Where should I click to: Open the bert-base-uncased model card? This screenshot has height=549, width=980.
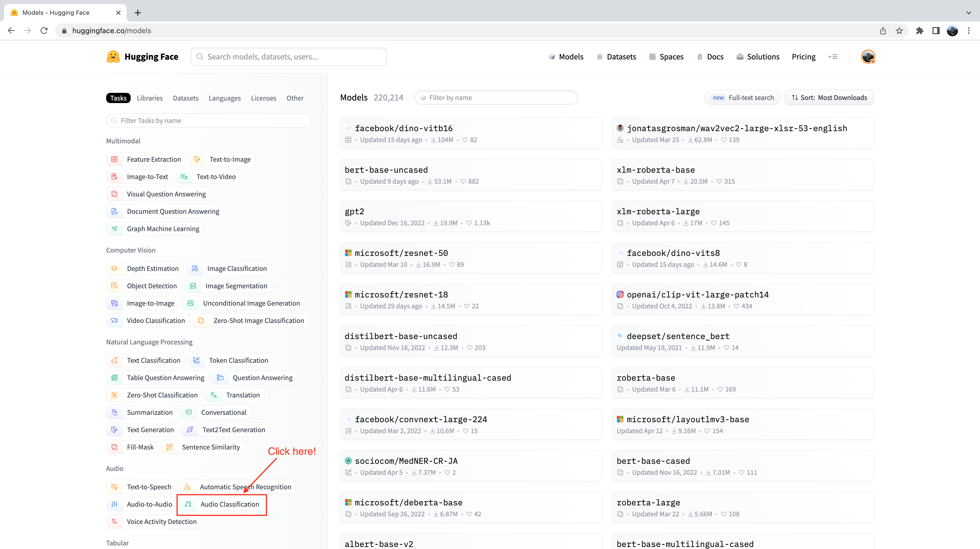386,170
